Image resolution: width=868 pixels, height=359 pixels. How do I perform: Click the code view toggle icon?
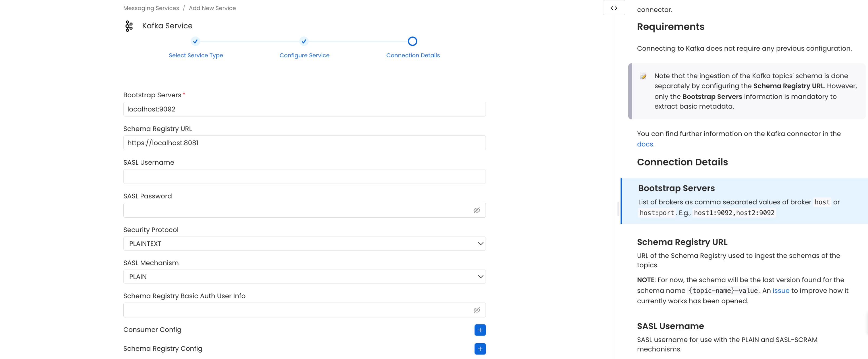[614, 8]
